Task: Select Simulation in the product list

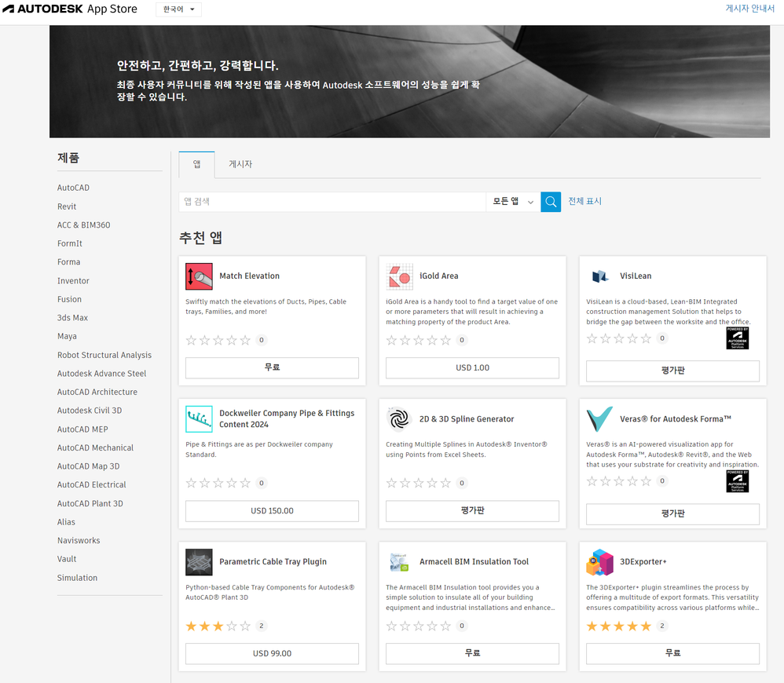Action: [x=77, y=578]
